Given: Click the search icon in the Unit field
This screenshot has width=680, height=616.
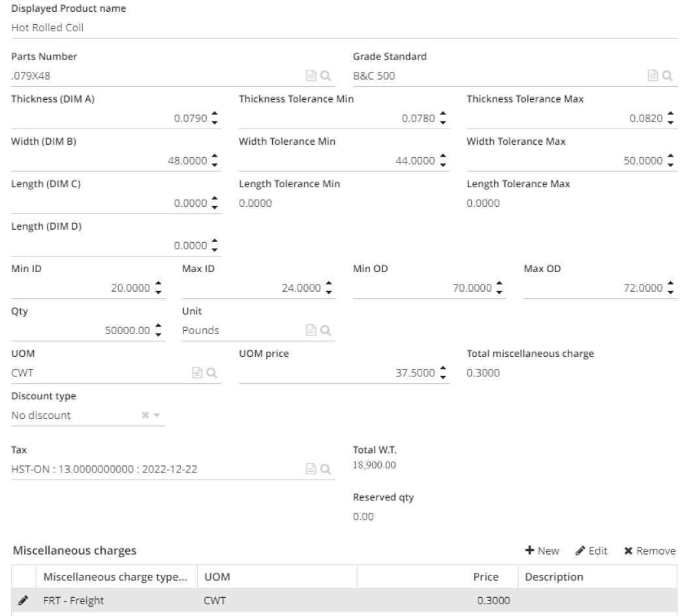Looking at the screenshot, I should point(324,330).
